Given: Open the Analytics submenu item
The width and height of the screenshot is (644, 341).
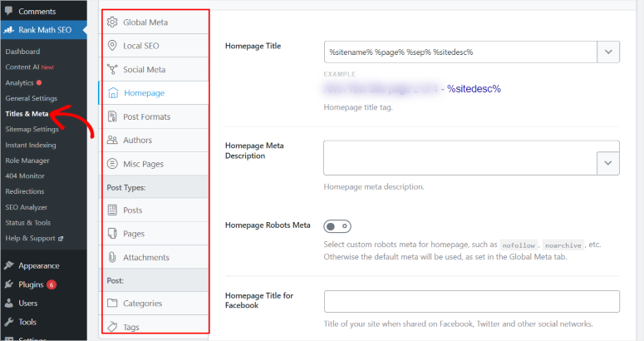Looking at the screenshot, I should pos(19,82).
